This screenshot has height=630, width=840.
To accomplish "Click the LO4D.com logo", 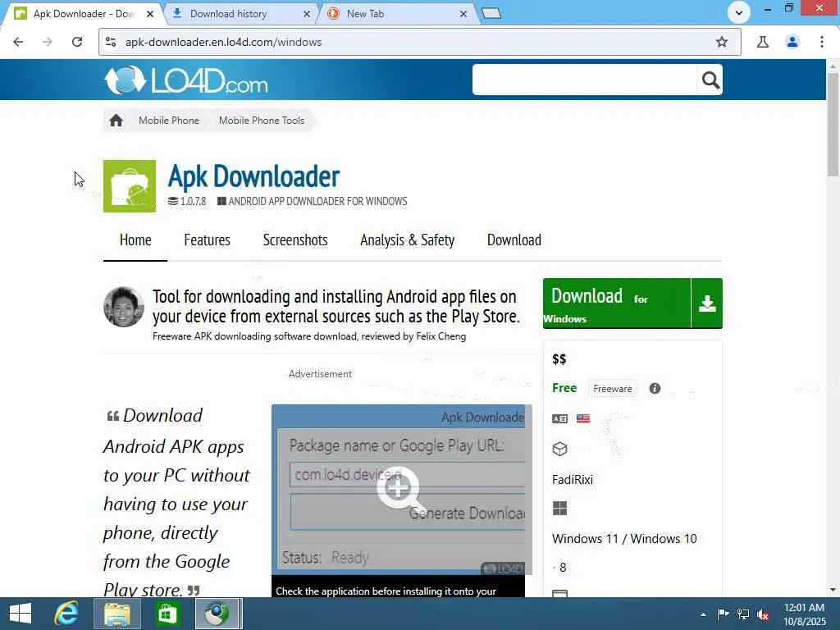I will click(186, 80).
